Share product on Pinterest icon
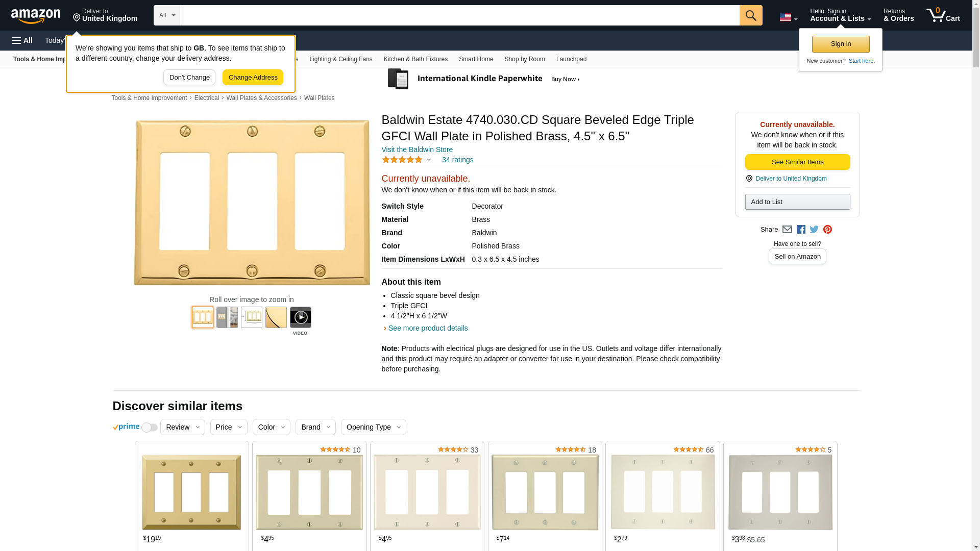Viewport: 980px width, 551px height. pyautogui.click(x=827, y=230)
